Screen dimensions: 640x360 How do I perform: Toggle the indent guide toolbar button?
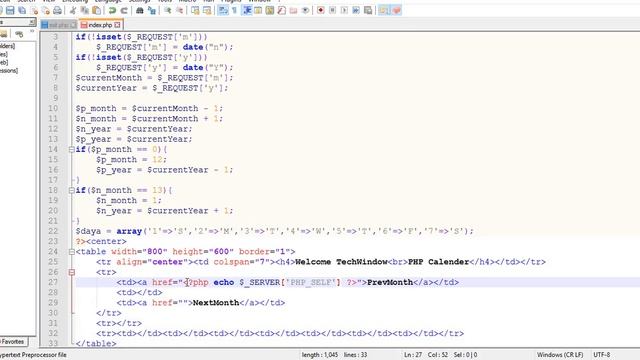[247, 10]
